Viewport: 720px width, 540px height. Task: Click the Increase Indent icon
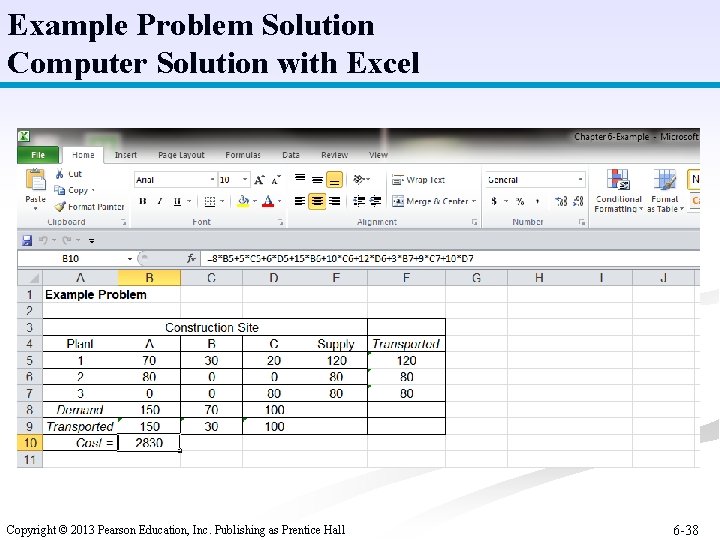pos(376,201)
